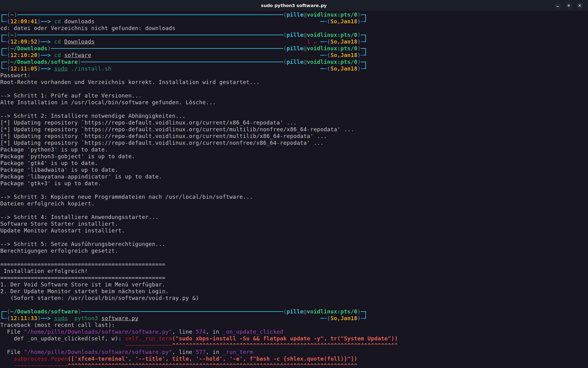The height and width of the screenshot is (368, 588).
Task: Click the timestamp 12:11:33 in the prompt
Action: click(24, 318)
